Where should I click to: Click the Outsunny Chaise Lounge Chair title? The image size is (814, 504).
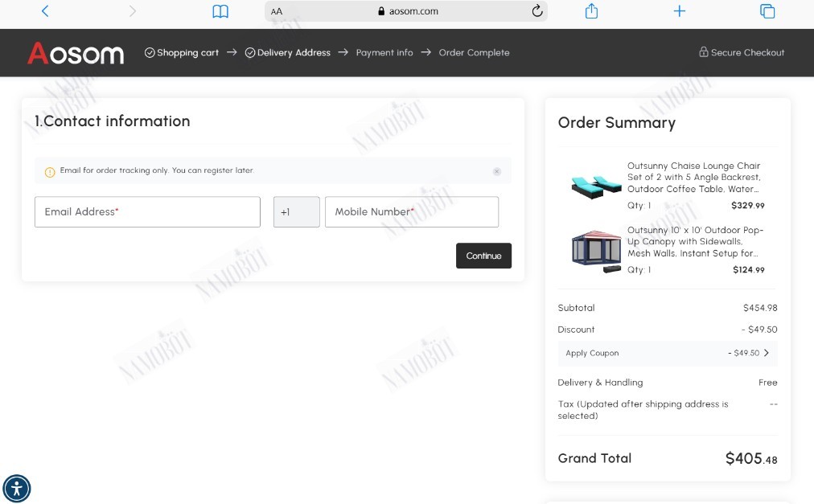point(693,178)
